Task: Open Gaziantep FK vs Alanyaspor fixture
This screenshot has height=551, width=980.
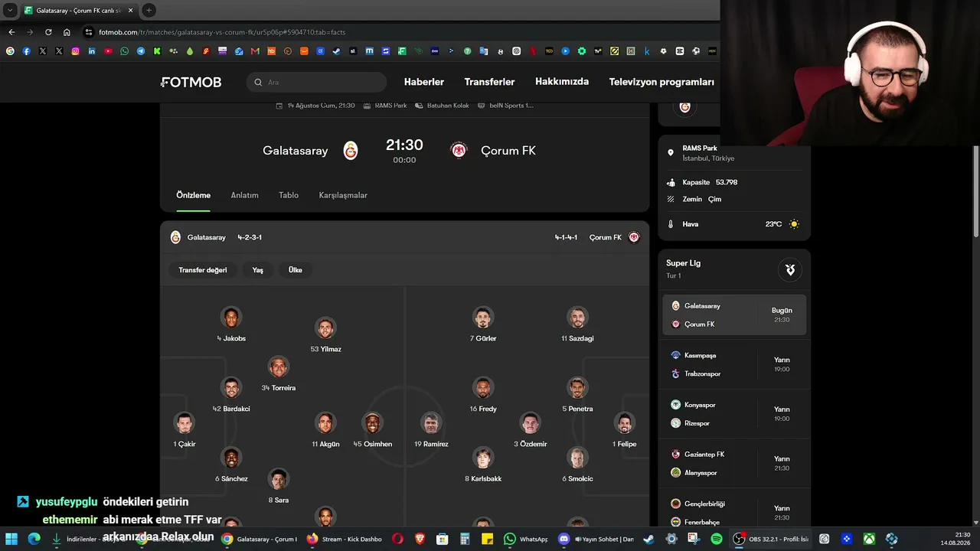Action: 734,464
